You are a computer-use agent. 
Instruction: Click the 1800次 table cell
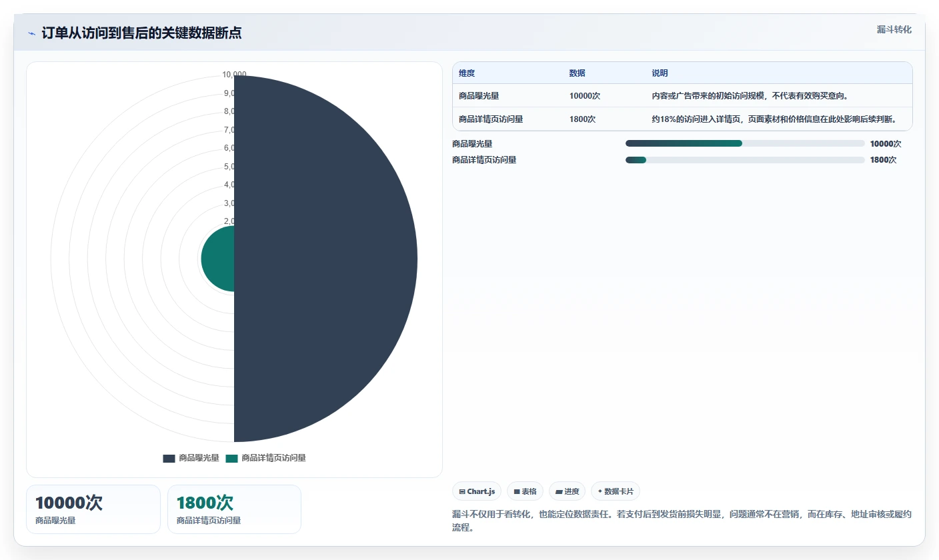tap(582, 119)
